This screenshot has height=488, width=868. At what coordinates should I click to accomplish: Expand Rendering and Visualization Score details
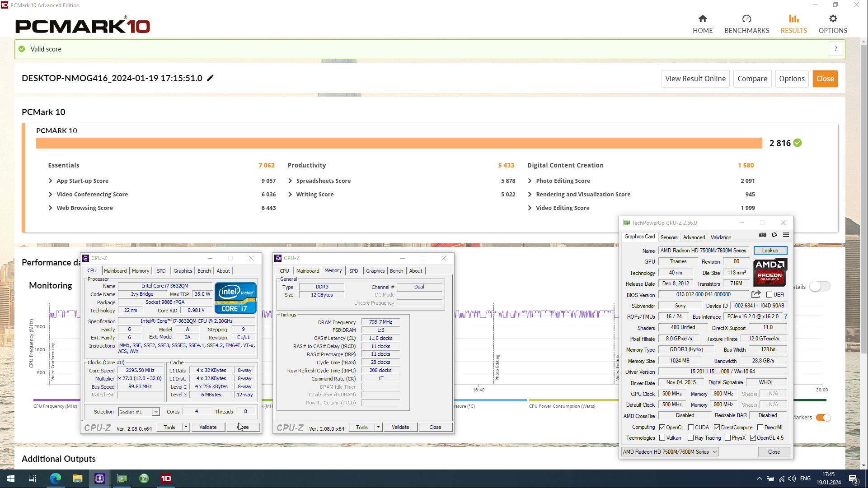[530, 195]
